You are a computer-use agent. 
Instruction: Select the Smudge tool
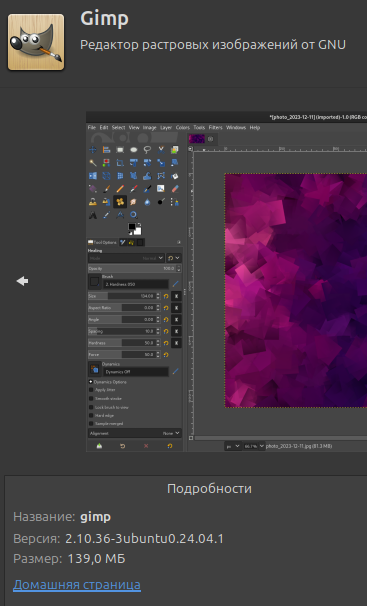(134, 202)
